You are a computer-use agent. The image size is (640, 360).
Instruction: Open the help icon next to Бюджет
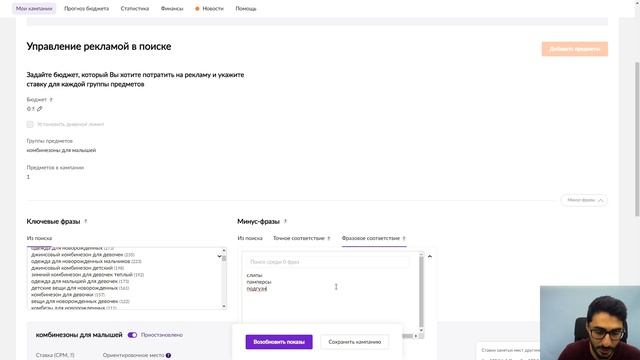click(x=51, y=100)
